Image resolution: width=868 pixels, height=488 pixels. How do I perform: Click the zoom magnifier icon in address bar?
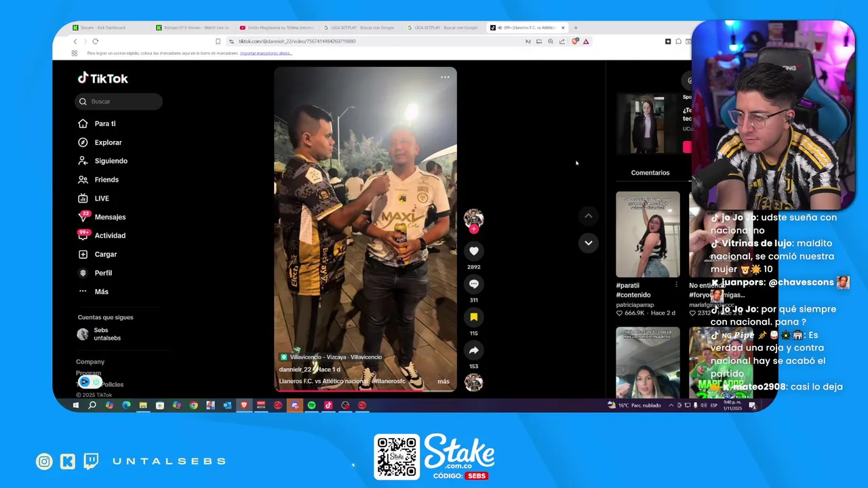click(x=551, y=41)
